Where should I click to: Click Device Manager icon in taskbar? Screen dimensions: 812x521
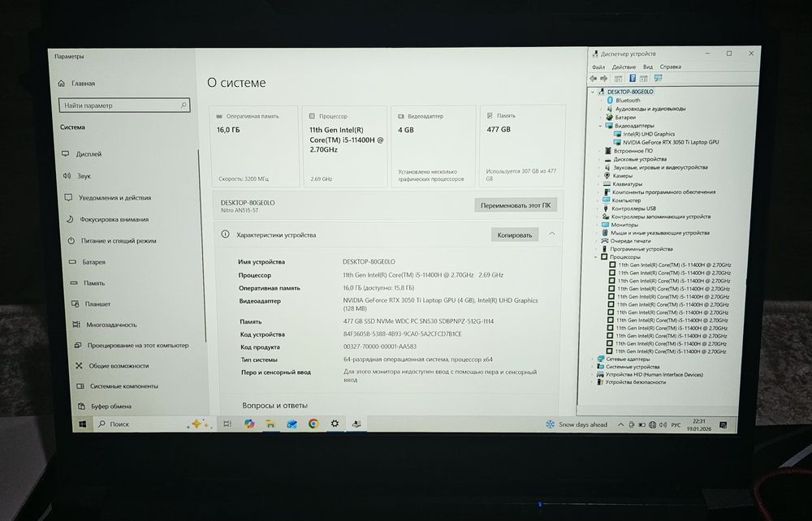coord(356,424)
